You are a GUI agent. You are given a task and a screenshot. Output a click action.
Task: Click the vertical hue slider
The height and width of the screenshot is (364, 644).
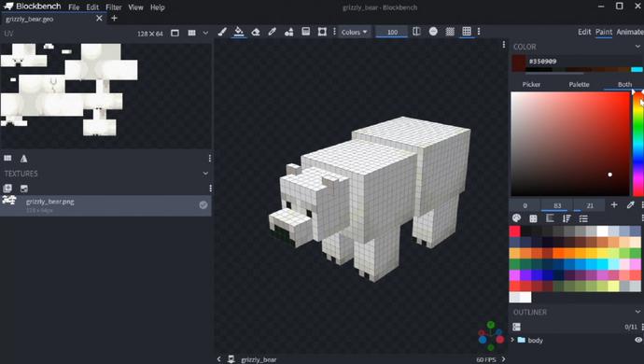click(638, 144)
